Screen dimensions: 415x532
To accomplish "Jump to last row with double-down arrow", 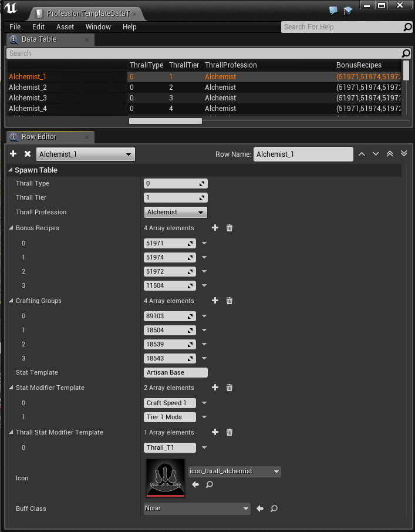I will point(404,154).
